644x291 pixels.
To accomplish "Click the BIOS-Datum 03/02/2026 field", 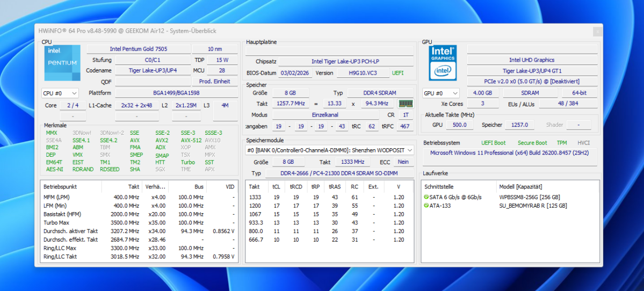I will (296, 73).
